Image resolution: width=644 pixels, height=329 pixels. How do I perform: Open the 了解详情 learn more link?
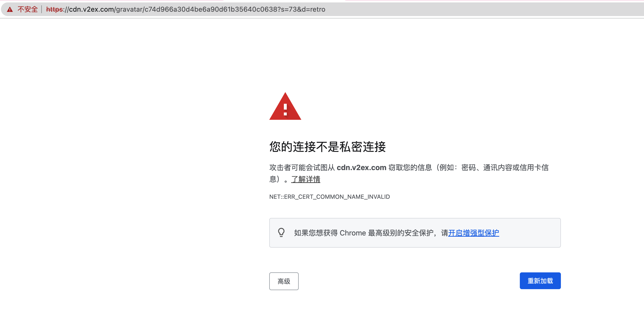[305, 179]
